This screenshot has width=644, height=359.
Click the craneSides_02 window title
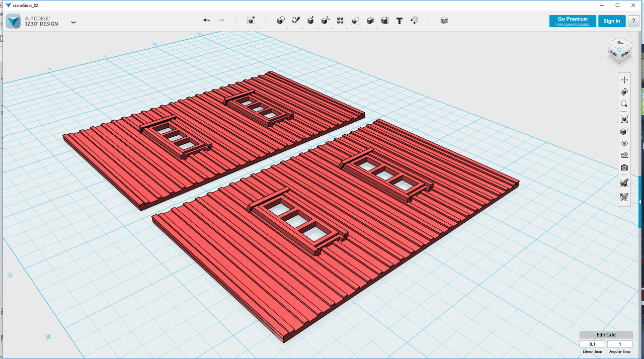[25, 5]
